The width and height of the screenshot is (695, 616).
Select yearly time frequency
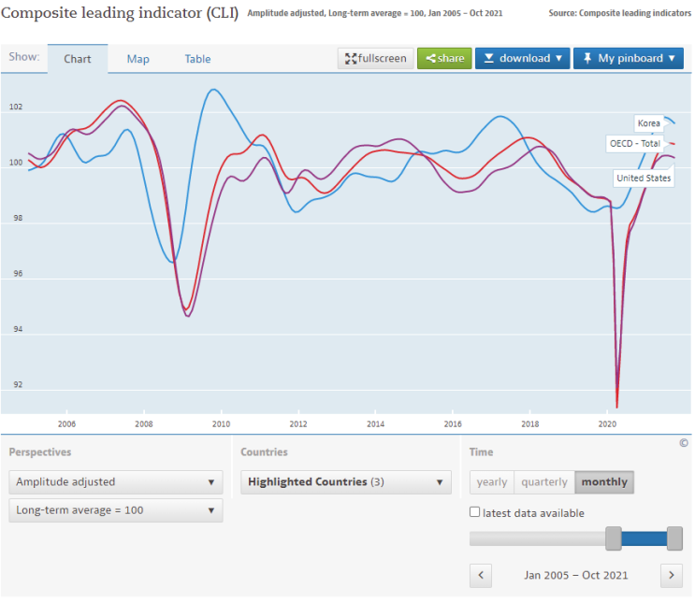(x=492, y=481)
